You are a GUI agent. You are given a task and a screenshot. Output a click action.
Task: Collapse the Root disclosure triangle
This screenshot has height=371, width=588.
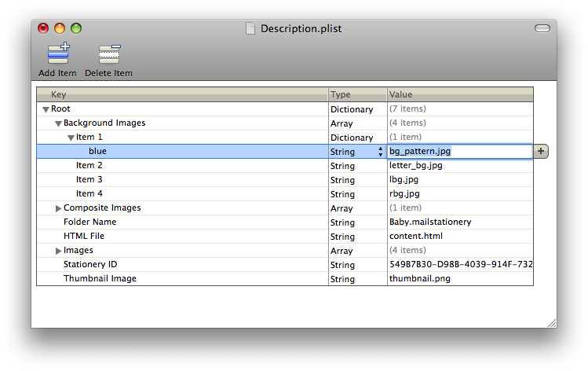click(46, 109)
